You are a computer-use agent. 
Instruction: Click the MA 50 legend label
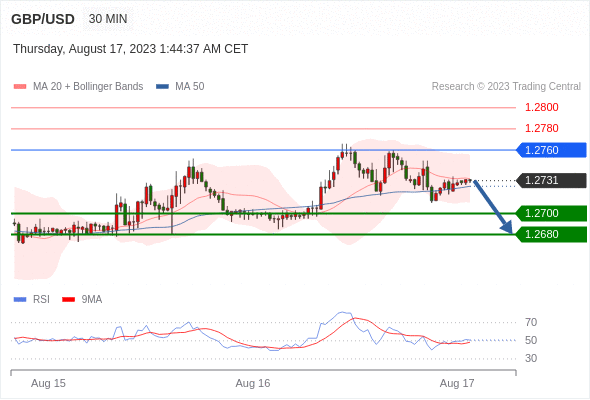(x=190, y=87)
